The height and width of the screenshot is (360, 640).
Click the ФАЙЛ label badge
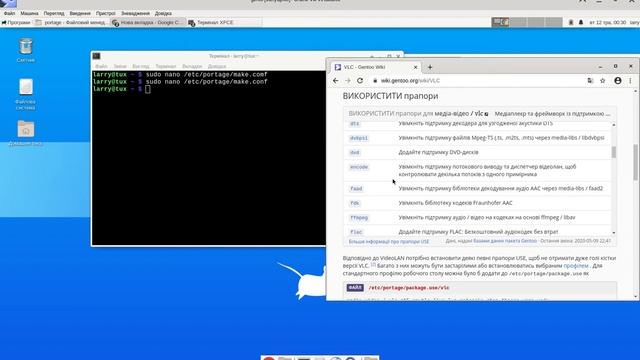pyautogui.click(x=355, y=288)
